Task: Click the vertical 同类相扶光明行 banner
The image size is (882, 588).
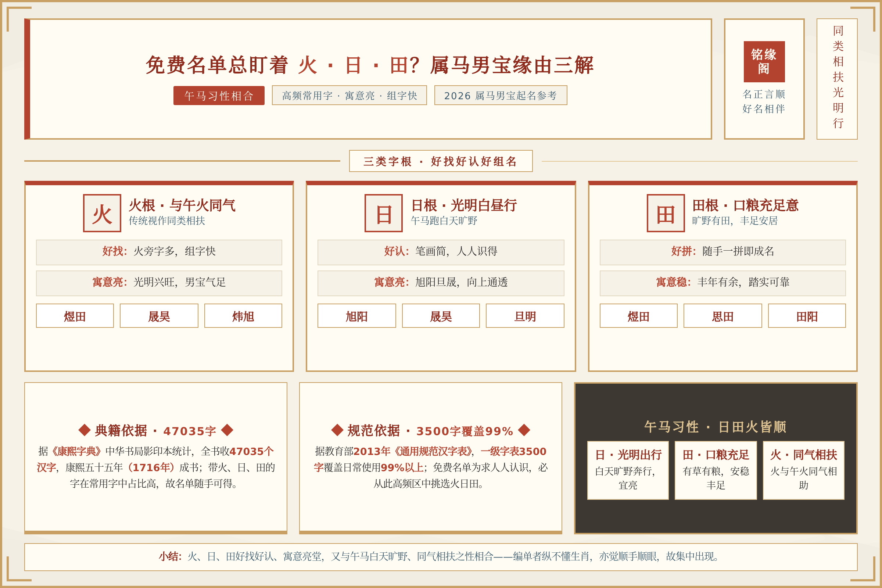Action: (837, 79)
